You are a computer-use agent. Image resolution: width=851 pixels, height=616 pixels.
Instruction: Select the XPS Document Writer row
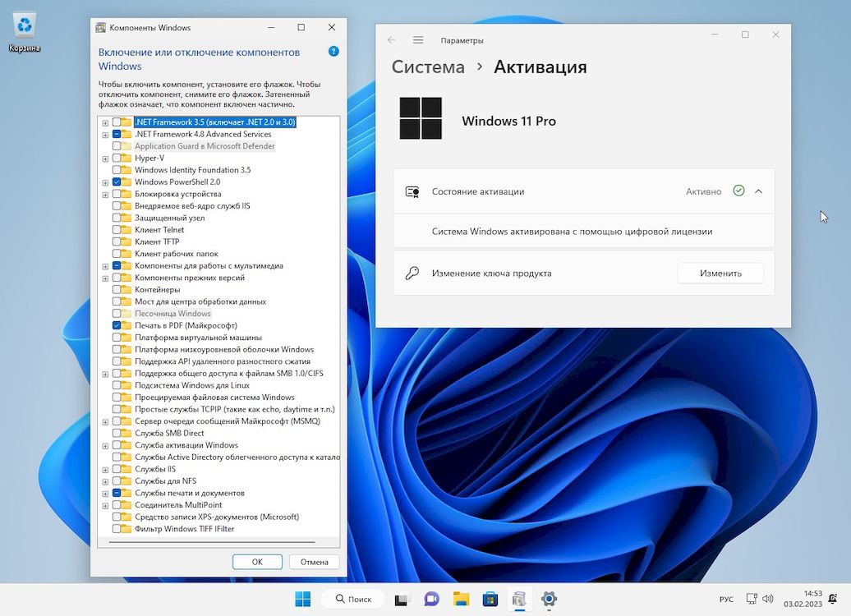pyautogui.click(x=217, y=517)
